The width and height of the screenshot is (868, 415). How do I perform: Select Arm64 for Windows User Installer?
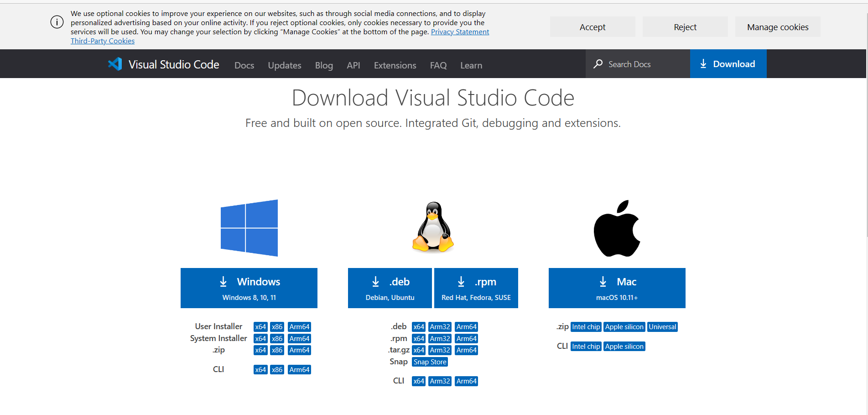pyautogui.click(x=299, y=327)
